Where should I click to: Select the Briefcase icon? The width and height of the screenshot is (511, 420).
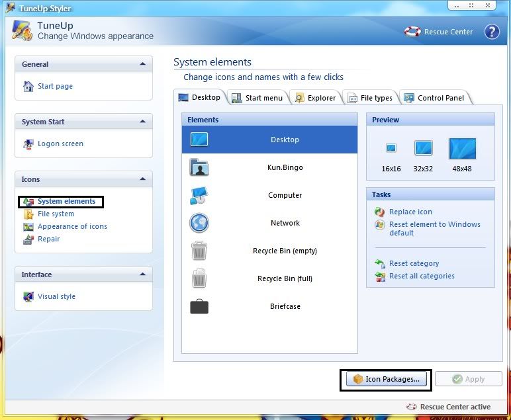199,306
